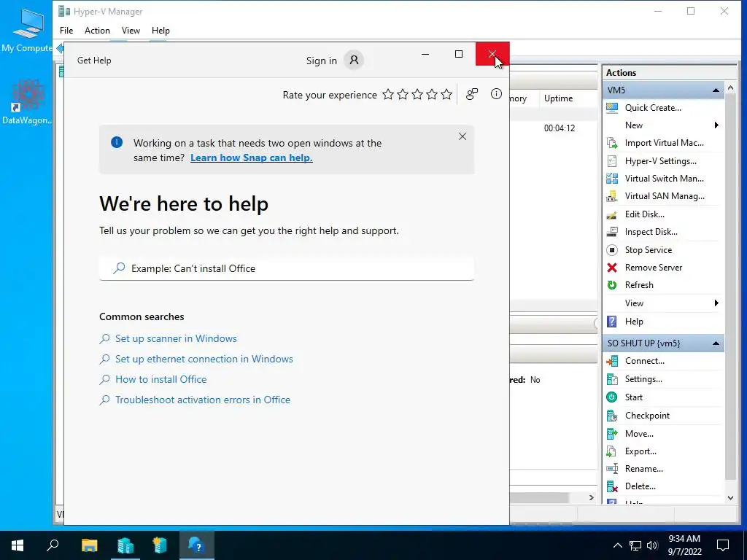This screenshot has width=747, height=560.
Task: Click the volume icon in system tray
Action: pyautogui.click(x=652, y=545)
